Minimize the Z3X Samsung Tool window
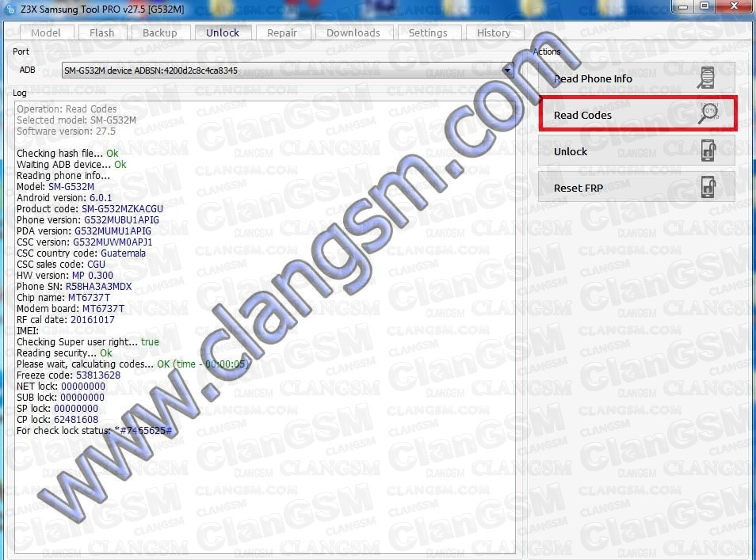The height and width of the screenshot is (560, 756). pyautogui.click(x=683, y=7)
